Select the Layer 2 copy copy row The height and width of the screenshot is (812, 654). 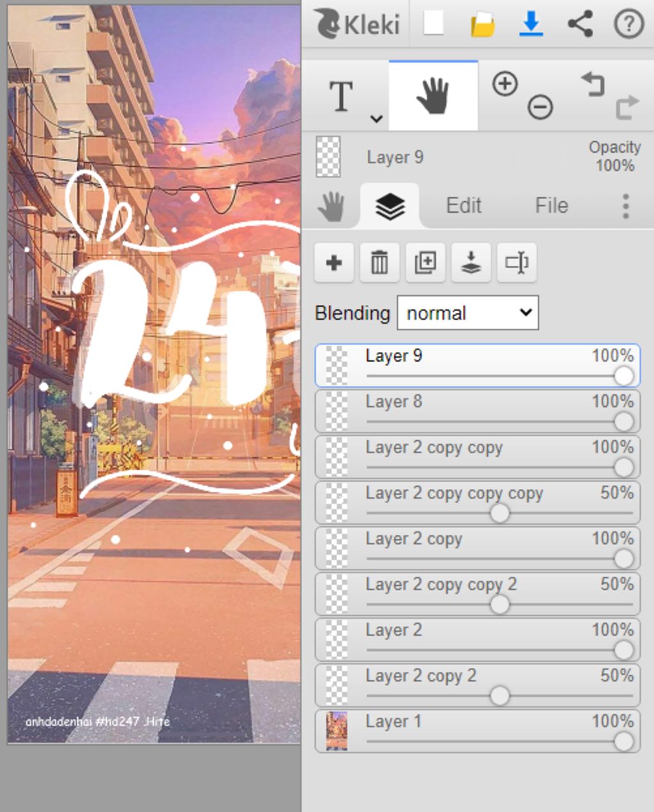(477, 457)
